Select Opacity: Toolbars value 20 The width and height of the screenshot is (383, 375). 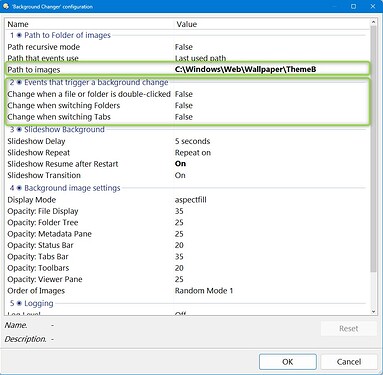(x=179, y=268)
